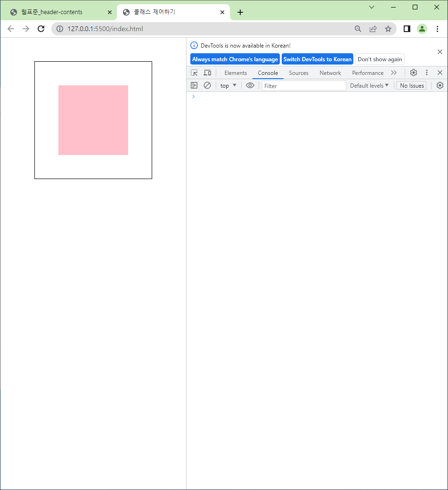448x490 pixels.
Task: Open the Console panel tab
Action: tap(268, 73)
